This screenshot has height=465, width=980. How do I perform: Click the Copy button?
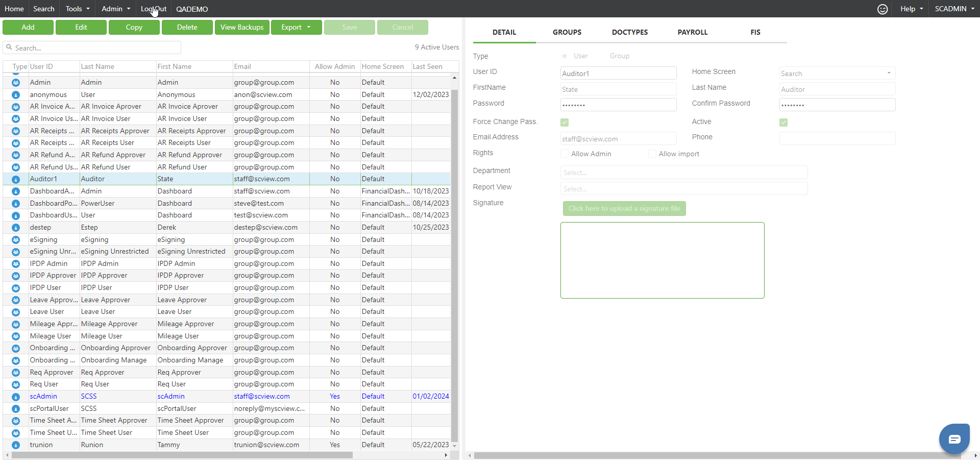click(x=134, y=27)
